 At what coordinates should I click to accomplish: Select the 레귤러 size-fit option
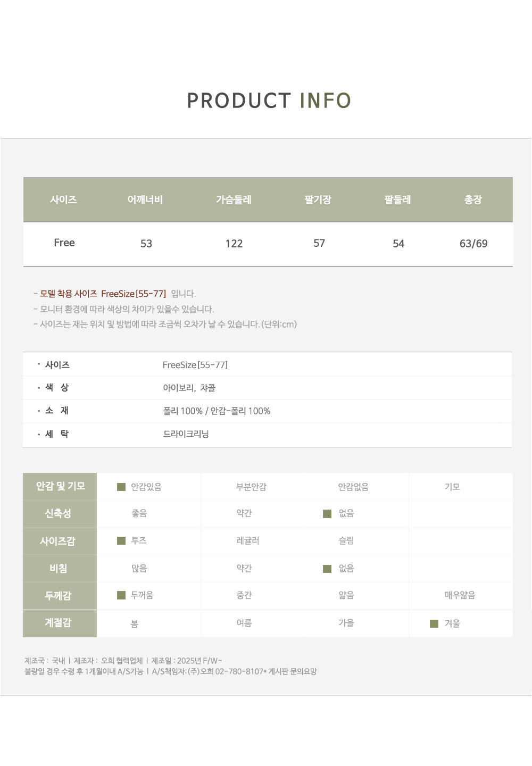click(x=248, y=540)
